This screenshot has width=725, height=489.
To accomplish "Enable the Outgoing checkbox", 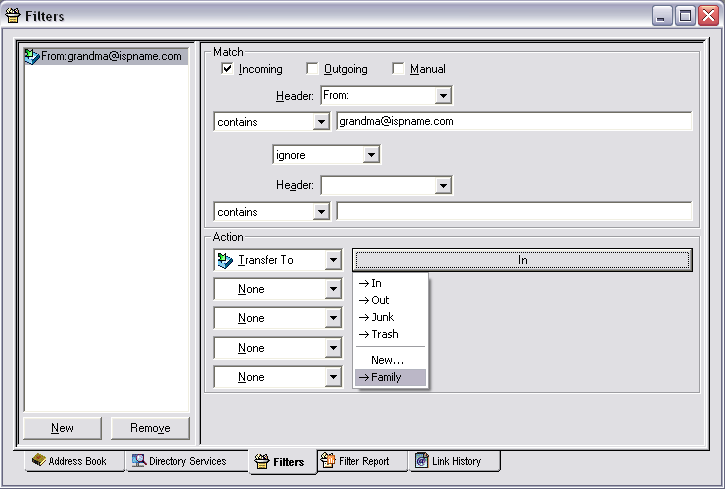I will 313,69.
